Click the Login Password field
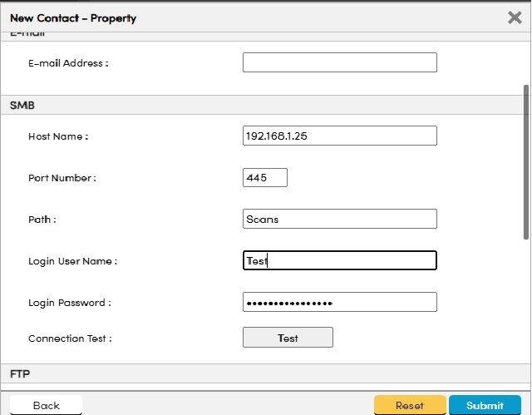This screenshot has height=415, width=532. pyautogui.click(x=339, y=302)
